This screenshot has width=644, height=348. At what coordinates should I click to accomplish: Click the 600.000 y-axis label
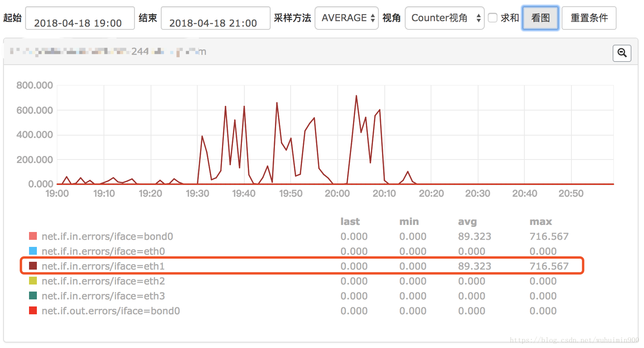point(35,110)
